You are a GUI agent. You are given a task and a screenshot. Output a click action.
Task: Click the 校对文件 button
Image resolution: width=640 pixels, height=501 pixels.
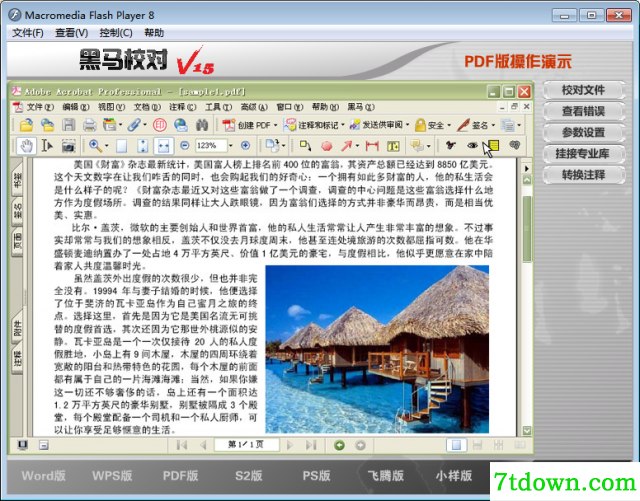pyautogui.click(x=583, y=90)
